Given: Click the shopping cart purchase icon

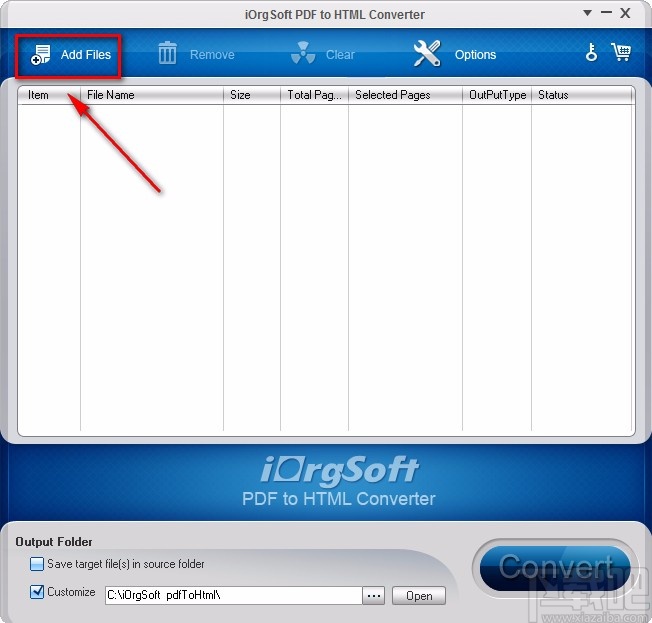Looking at the screenshot, I should coord(621,52).
